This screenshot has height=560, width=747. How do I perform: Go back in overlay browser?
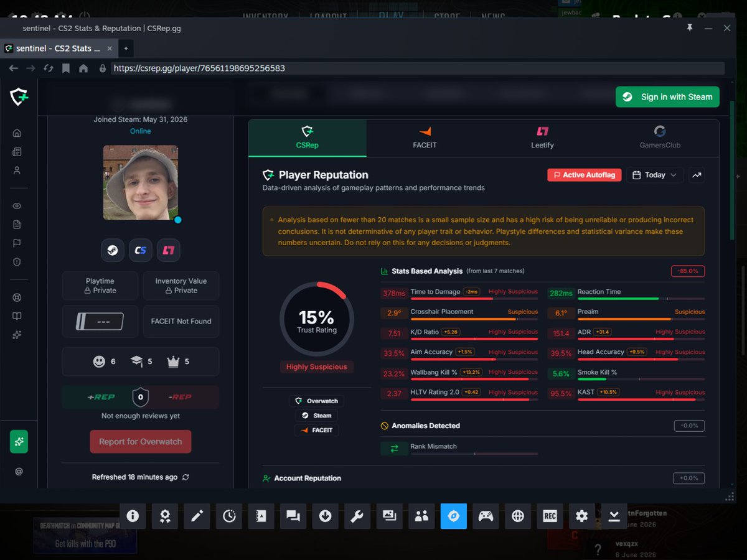13,68
